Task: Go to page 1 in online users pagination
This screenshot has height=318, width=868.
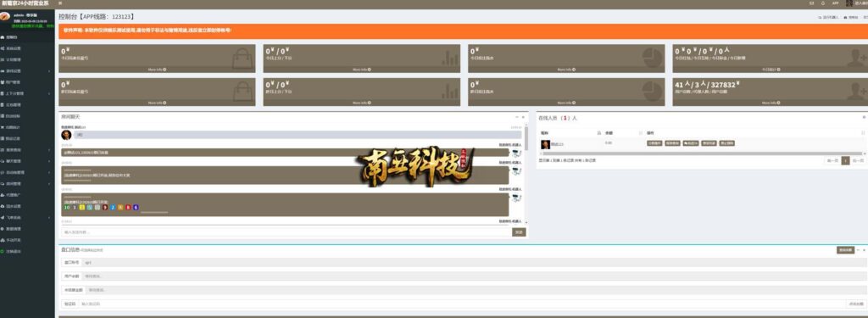Action: tap(845, 160)
